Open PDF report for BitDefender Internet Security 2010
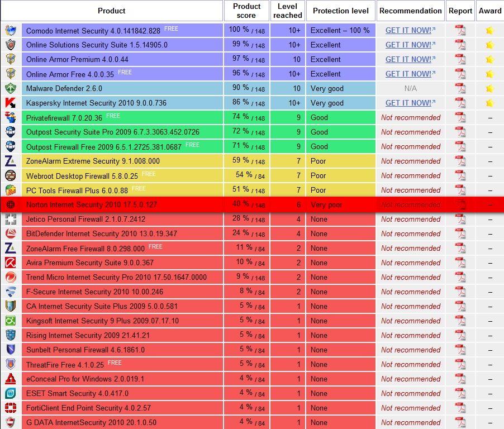Viewport: 504px width, 429px height. click(x=460, y=233)
